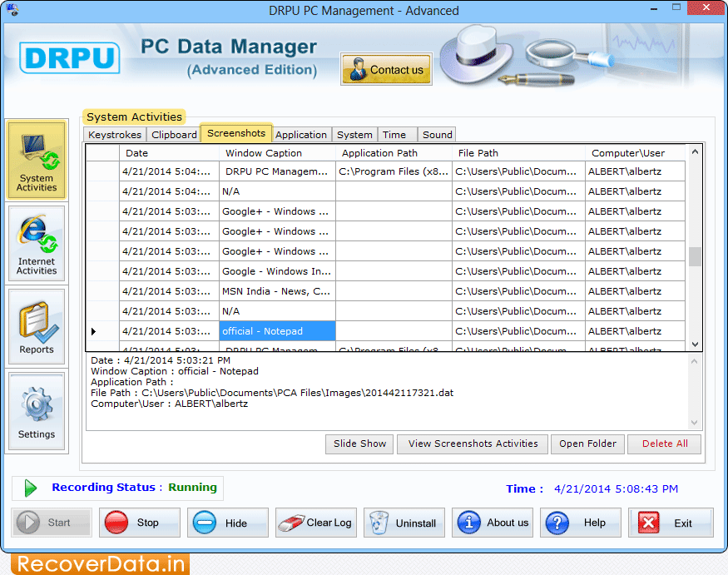Close the DRPU PC Management window
728x575 pixels.
point(706,7)
